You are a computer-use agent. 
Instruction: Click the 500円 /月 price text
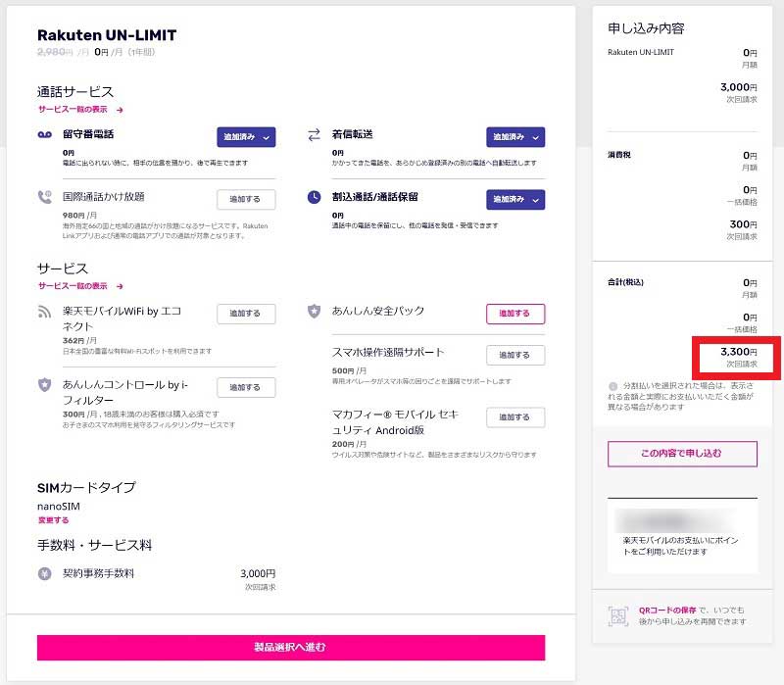[x=349, y=371]
